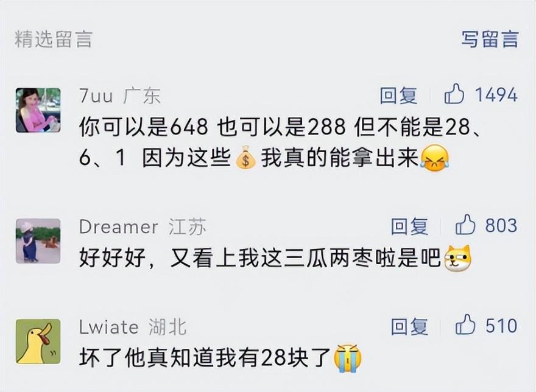Click the money bag emoji in 7uu's comment

tap(245, 159)
